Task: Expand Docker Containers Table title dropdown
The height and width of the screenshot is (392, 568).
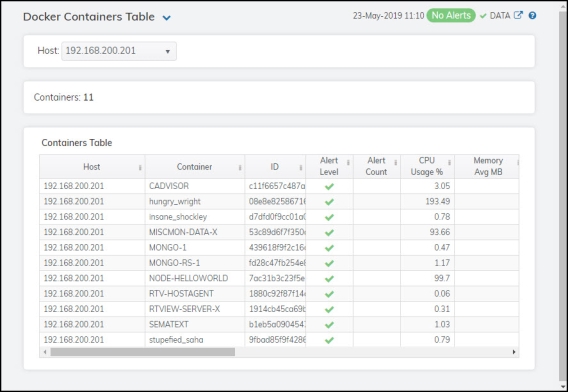Action: pos(167,18)
